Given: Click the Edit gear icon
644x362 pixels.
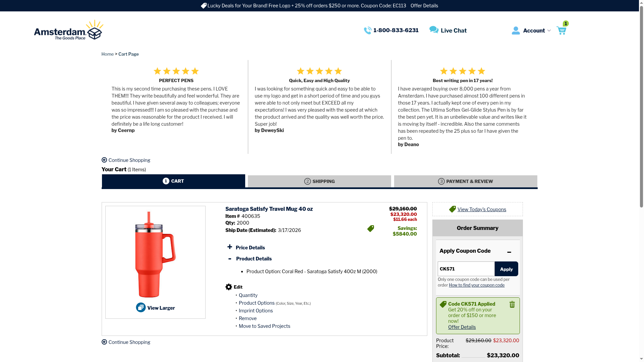Looking at the screenshot, I should [x=229, y=287].
